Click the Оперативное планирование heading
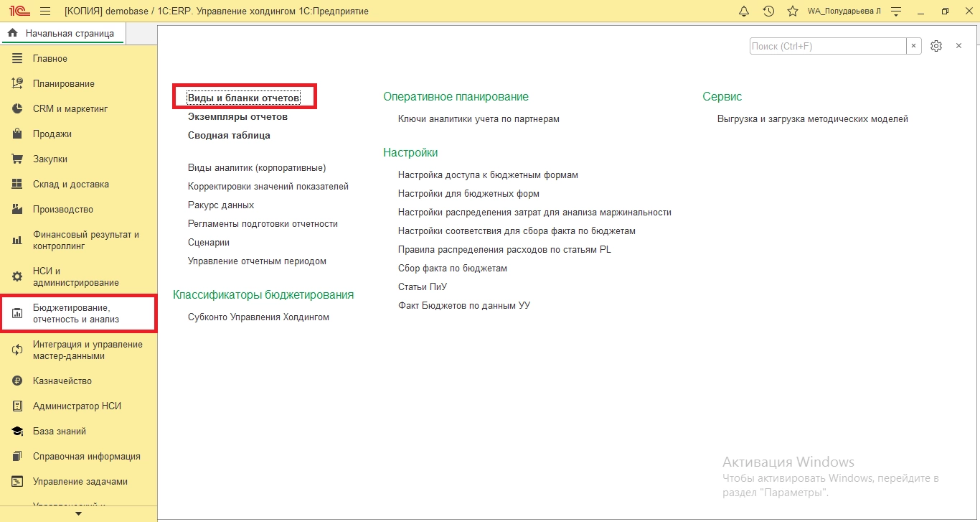This screenshot has width=980, height=522. (x=456, y=96)
